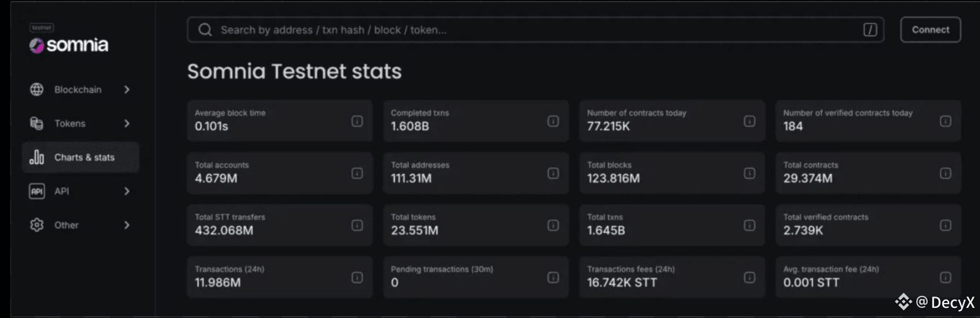Screen dimensions: 980x318
Task: Click the gear icon beside Other
Action: tap(37, 225)
